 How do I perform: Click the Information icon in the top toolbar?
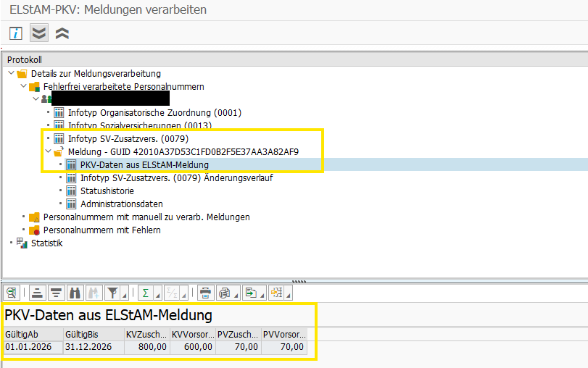pyautogui.click(x=15, y=33)
